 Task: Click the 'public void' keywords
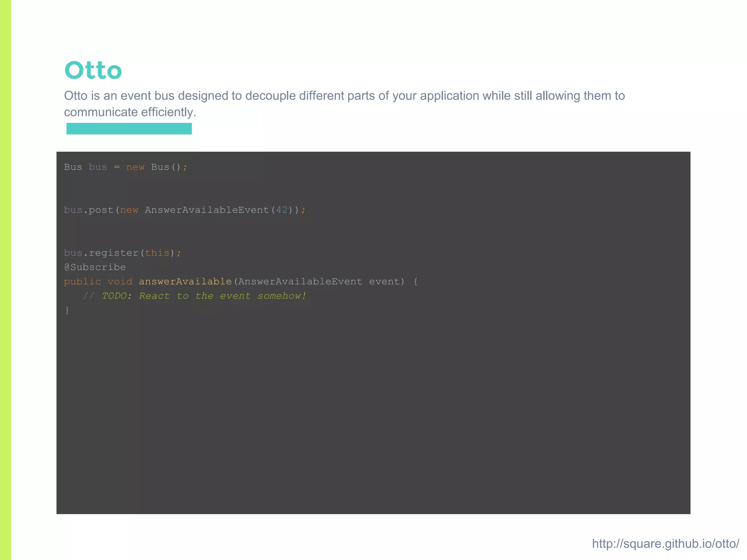coord(98,282)
